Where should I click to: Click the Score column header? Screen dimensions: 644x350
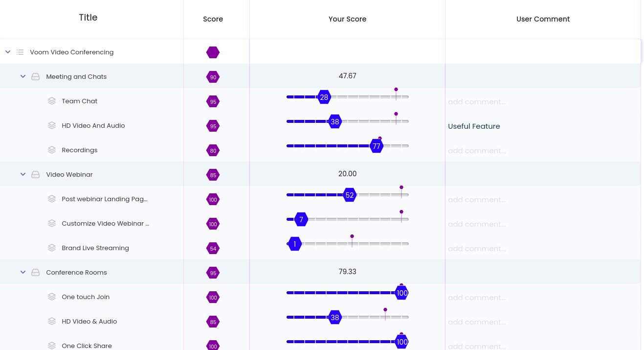[213, 19]
